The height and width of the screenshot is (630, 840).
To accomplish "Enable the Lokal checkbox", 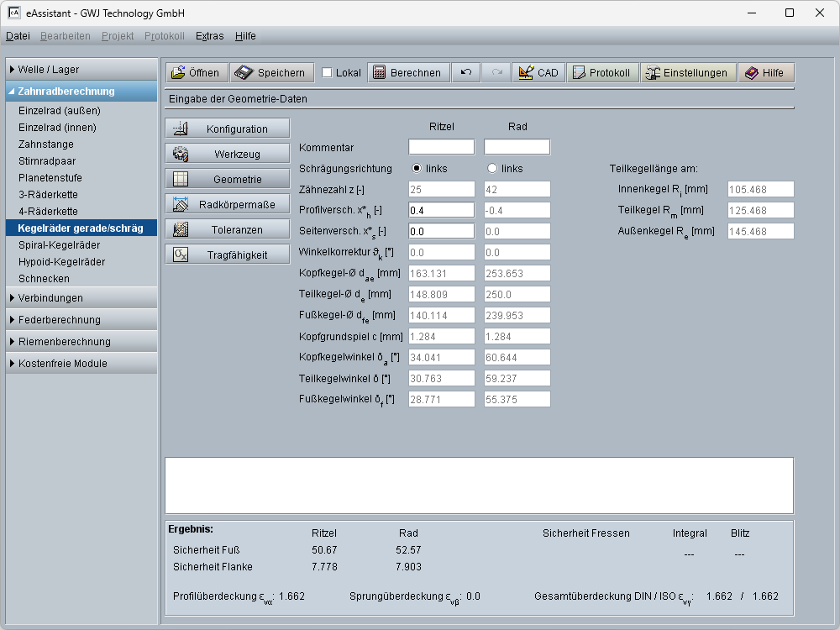I will point(328,73).
